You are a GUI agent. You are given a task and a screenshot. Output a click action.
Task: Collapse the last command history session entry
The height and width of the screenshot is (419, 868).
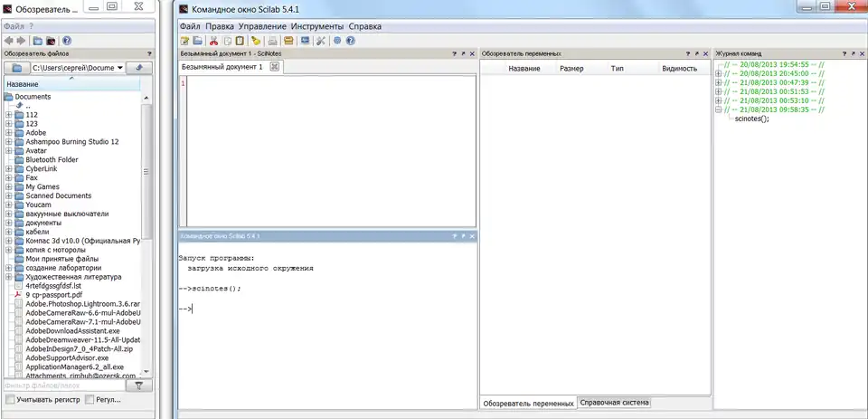(x=718, y=110)
